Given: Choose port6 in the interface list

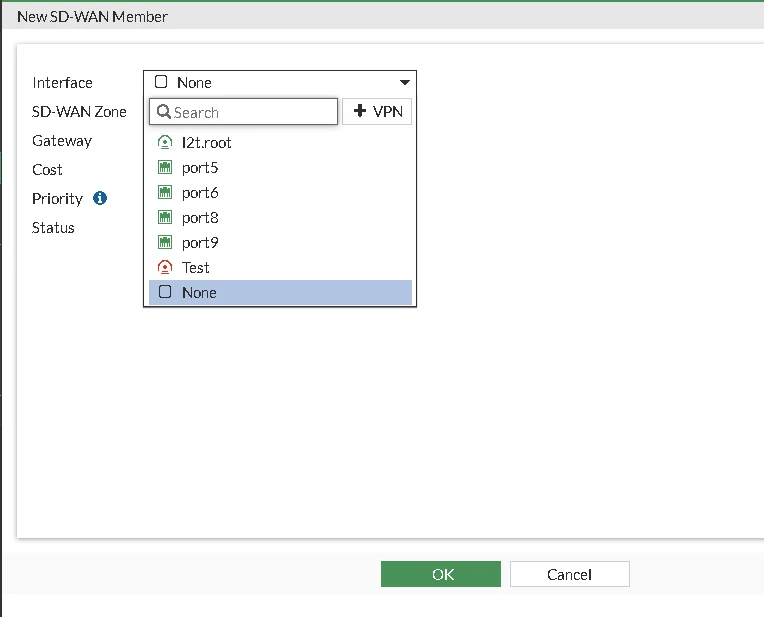Looking at the screenshot, I should pos(280,192).
